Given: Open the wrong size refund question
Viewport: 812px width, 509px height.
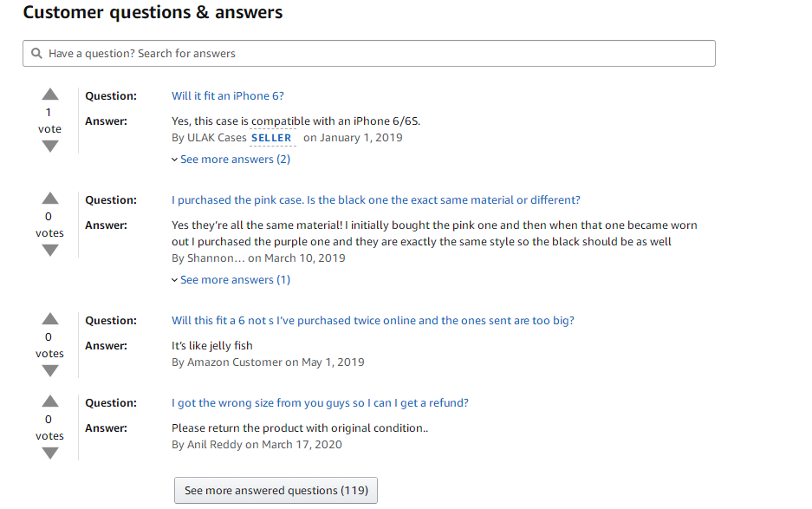Looking at the screenshot, I should click(x=320, y=402).
